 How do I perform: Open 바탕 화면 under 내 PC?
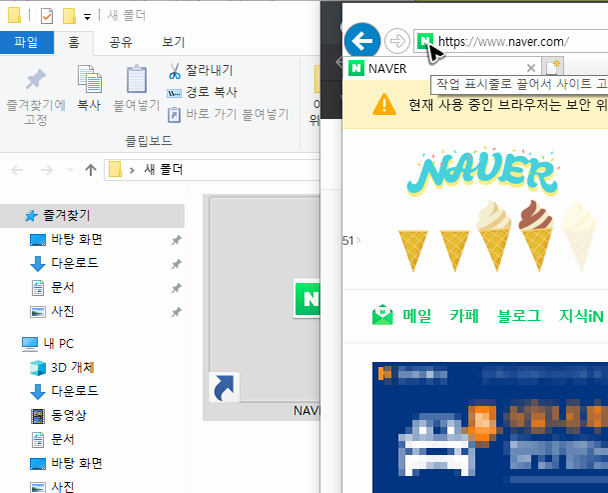77,463
